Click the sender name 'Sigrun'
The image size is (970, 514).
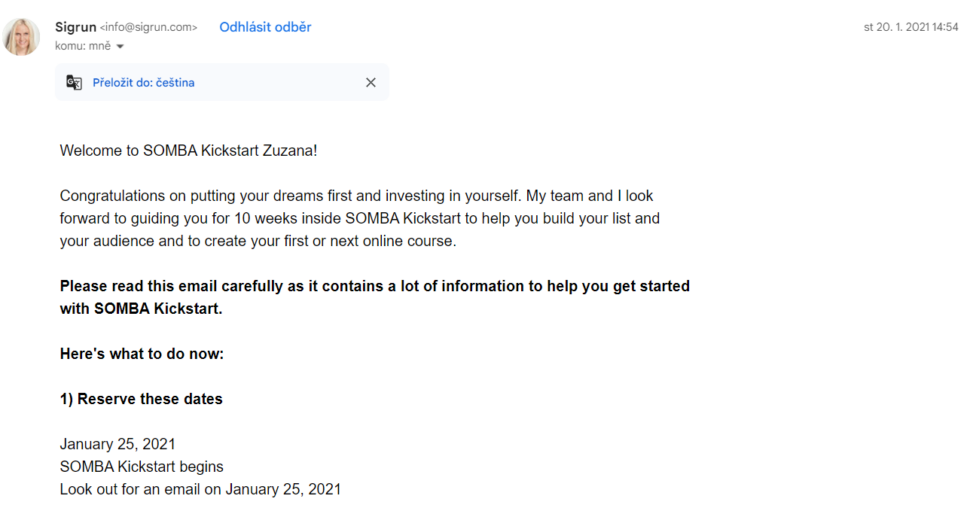pos(75,27)
